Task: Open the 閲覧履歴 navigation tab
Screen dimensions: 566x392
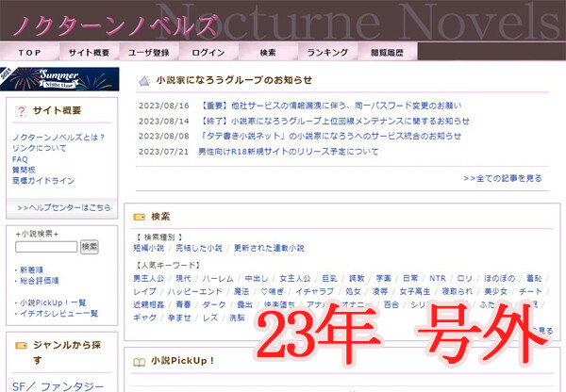Action: pos(387,52)
